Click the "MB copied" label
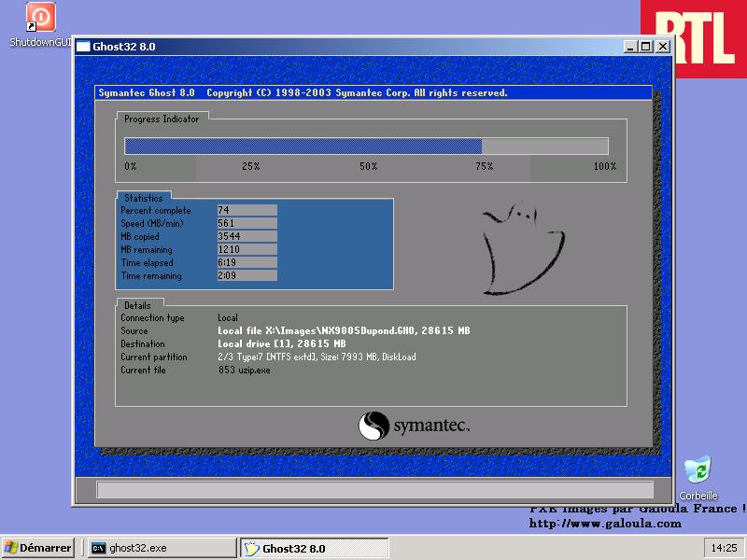Image resolution: width=747 pixels, height=560 pixels. click(x=140, y=237)
